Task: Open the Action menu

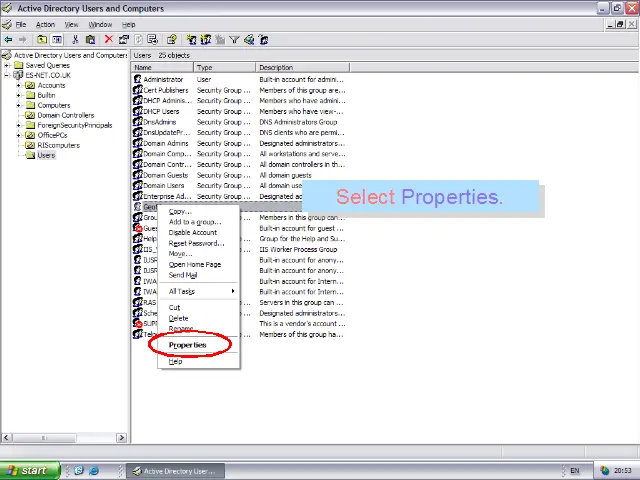Action: (x=45, y=24)
